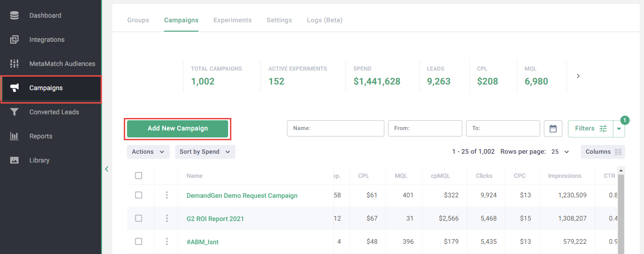Check the select-all checkbox in table header
Image resolution: width=644 pixels, height=254 pixels.
click(139, 176)
